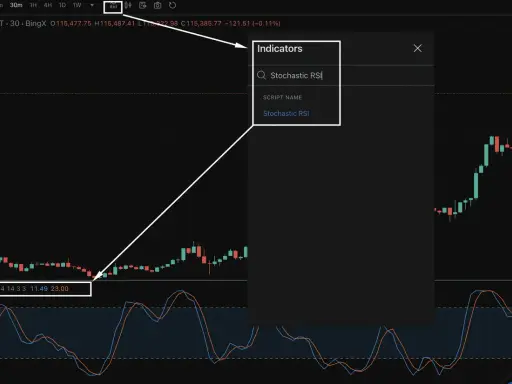The image size is (512, 384).
Task: Click the reset chart refresh icon
Action: pyautogui.click(x=172, y=5)
